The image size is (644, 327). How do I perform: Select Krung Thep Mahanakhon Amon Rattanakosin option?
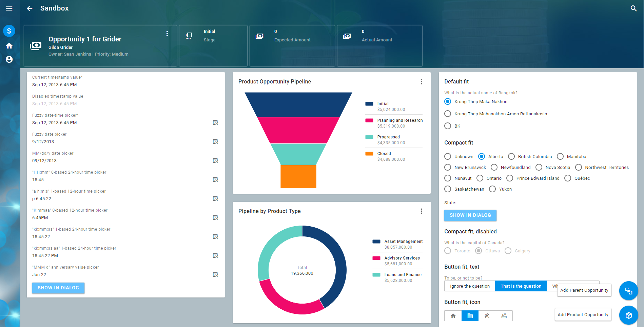(x=448, y=114)
